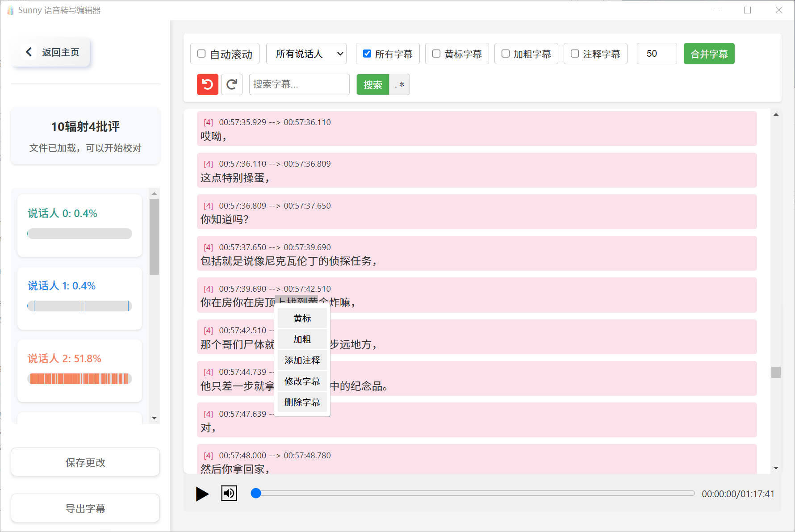
Task: Click the Sunny app logo icon
Action: tap(10, 10)
